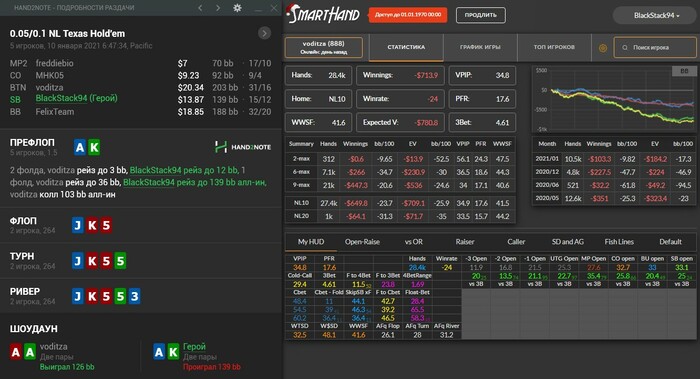The height and width of the screenshot is (379, 700).
Task: Click the round arrow button beside game title
Action: click(x=264, y=33)
